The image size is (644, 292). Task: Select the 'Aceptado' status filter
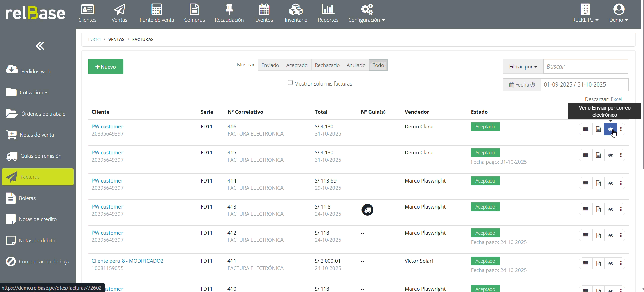click(x=297, y=65)
